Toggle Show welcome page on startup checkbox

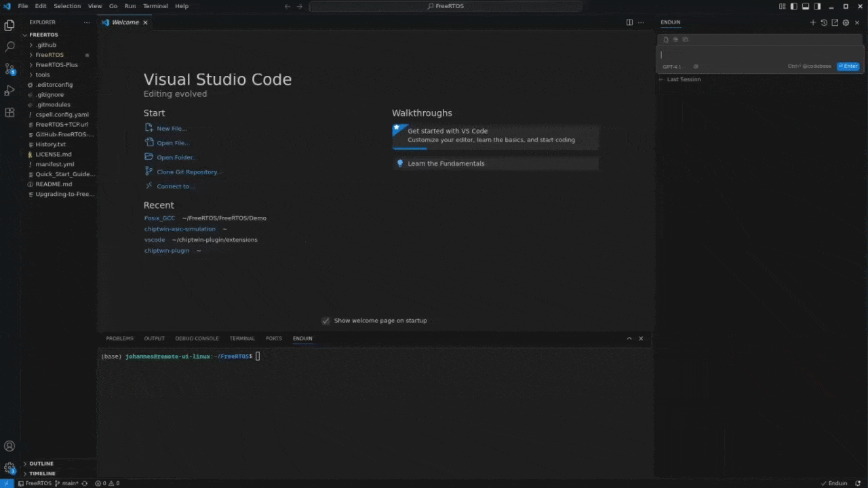325,321
